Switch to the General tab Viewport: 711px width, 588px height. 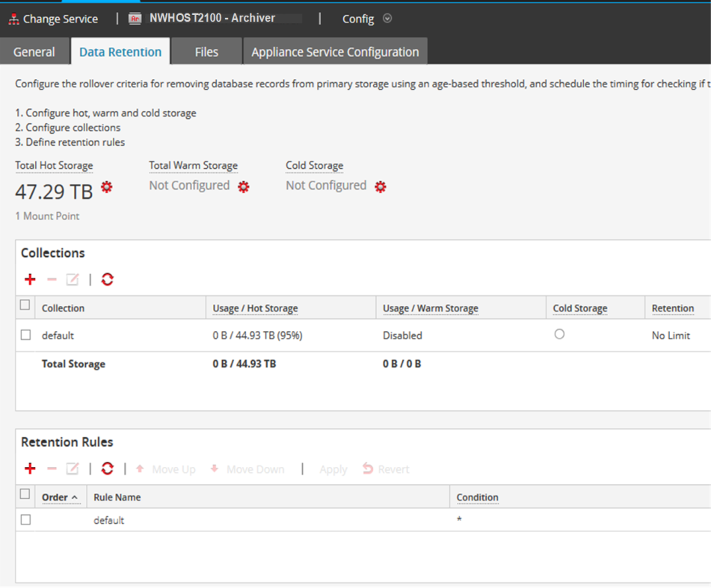click(x=34, y=52)
